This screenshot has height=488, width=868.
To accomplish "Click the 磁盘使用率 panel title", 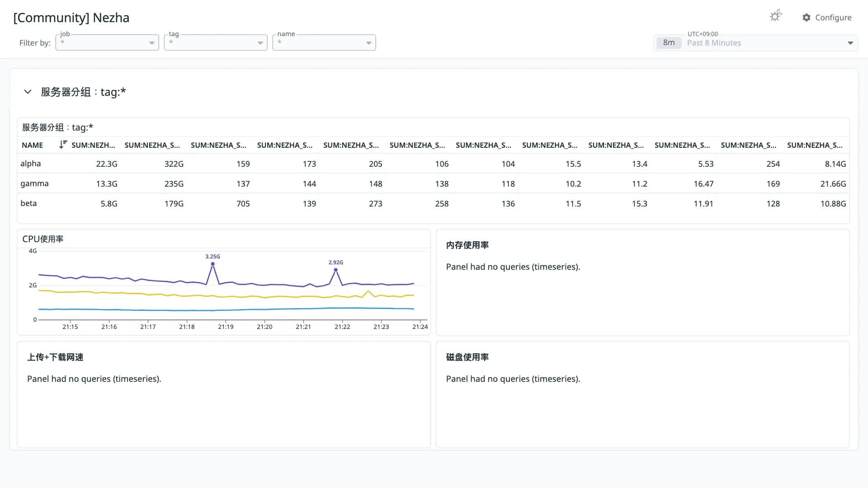I will (467, 357).
